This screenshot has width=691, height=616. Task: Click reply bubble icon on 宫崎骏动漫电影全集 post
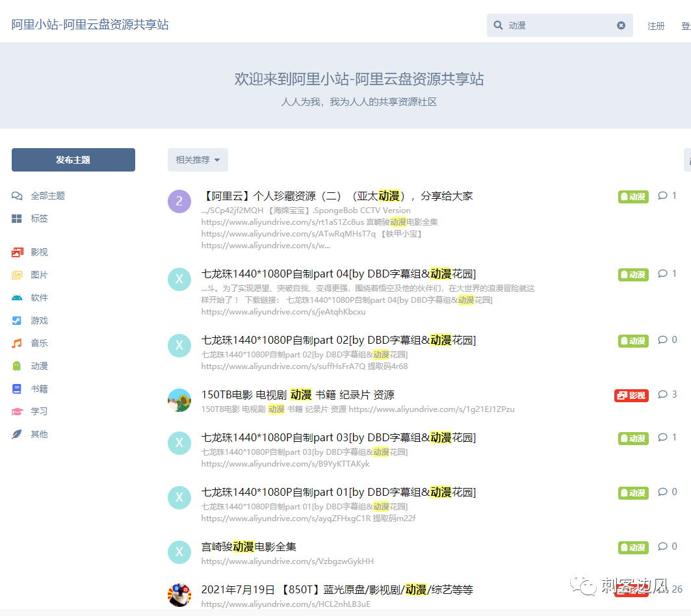(x=663, y=546)
